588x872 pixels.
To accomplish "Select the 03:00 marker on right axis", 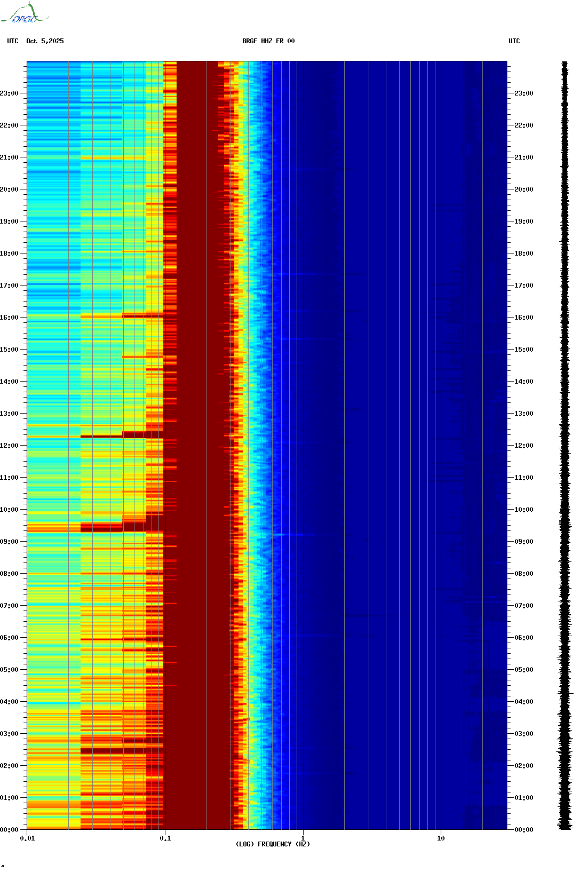I will tap(523, 734).
